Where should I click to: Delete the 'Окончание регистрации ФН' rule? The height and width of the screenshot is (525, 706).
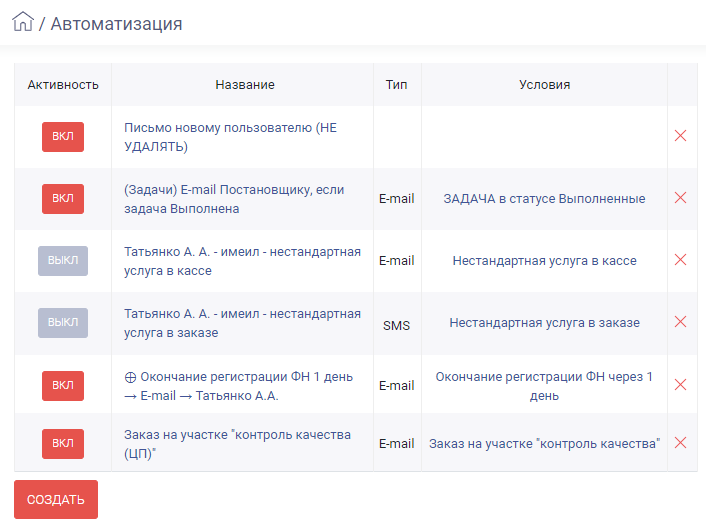pyautogui.click(x=680, y=385)
